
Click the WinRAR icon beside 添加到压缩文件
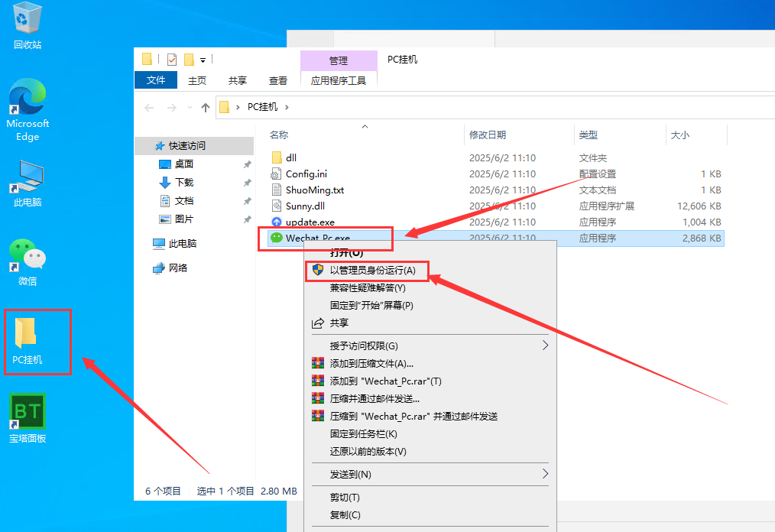[x=318, y=364]
